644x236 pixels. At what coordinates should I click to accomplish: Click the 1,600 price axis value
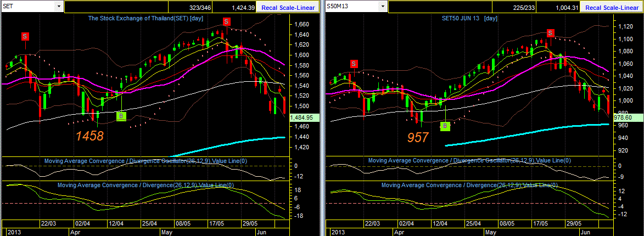301,55
